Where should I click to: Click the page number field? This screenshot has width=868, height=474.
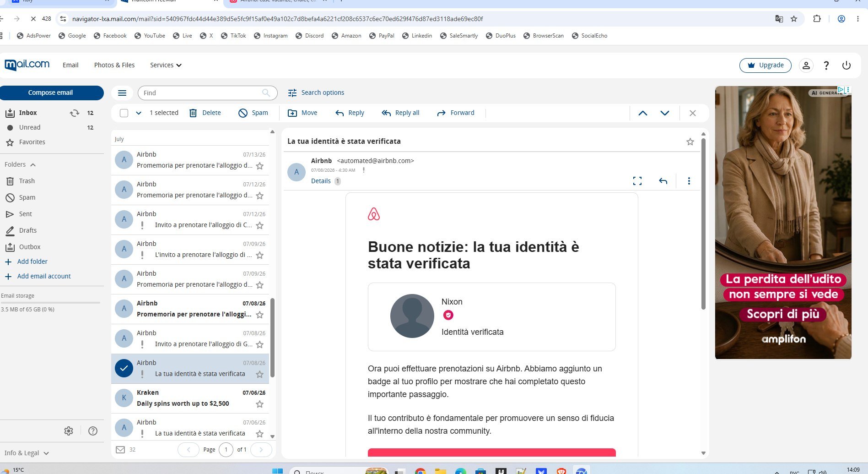tap(226, 450)
